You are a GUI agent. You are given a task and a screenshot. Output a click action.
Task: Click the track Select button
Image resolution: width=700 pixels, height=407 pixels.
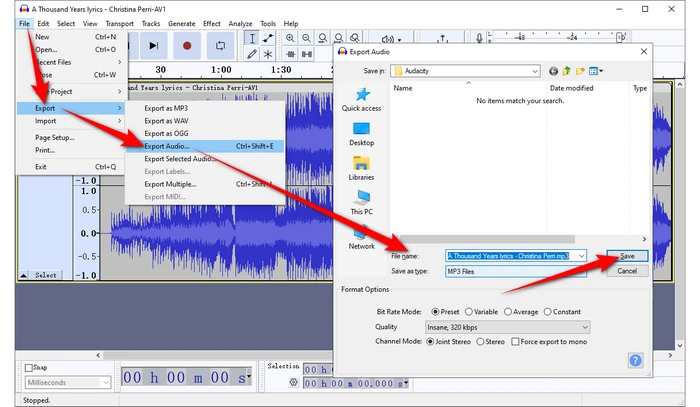[x=46, y=275]
